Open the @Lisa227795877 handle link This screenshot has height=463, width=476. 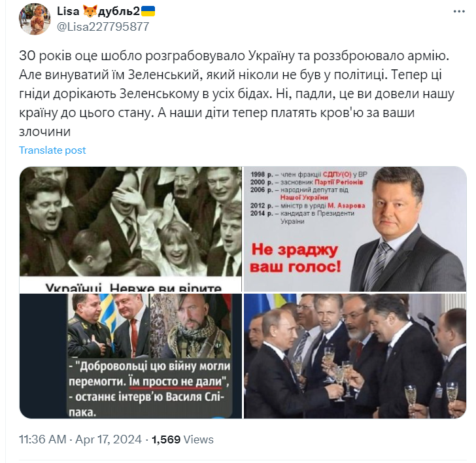coord(103,27)
